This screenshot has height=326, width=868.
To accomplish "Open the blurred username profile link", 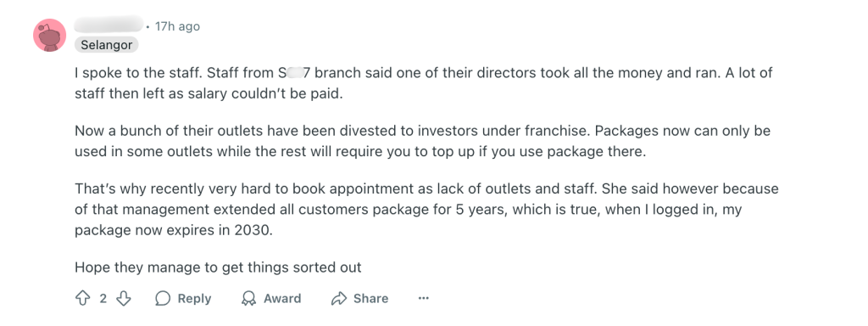I will tap(109, 25).
